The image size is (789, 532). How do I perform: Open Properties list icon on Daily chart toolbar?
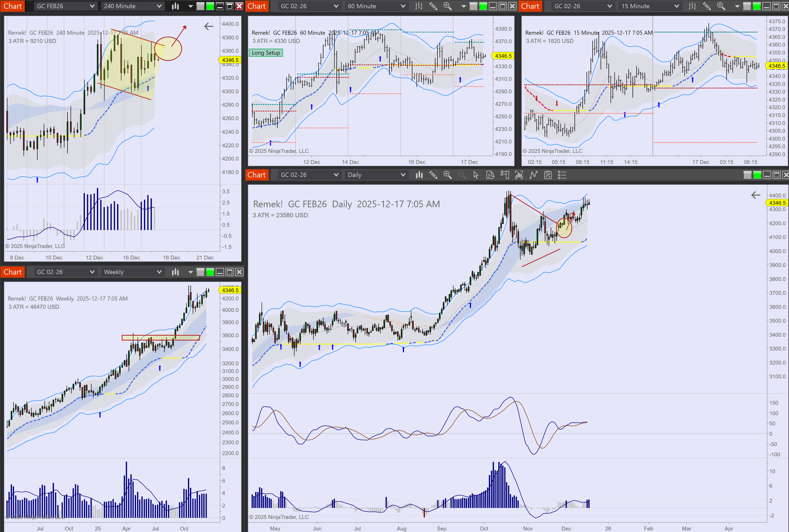562,175
